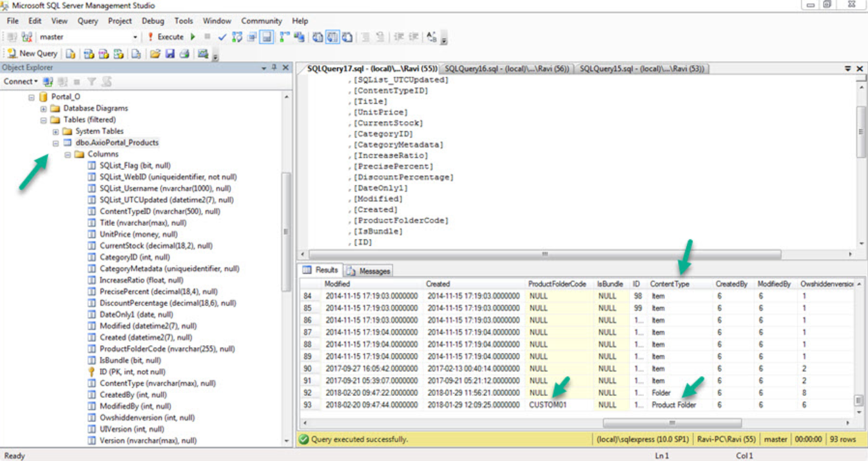The height and width of the screenshot is (461, 868).
Task: Click the green Debug play icon
Action: tap(193, 37)
